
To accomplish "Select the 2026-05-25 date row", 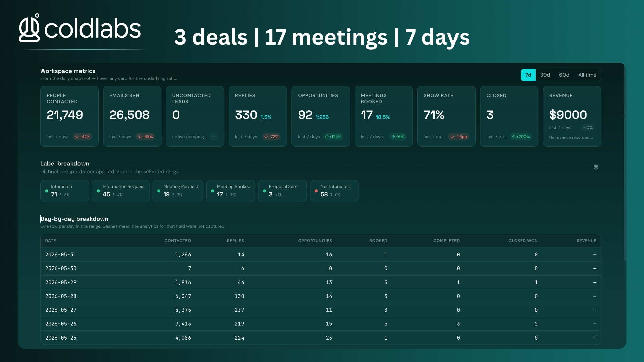I will [321, 338].
